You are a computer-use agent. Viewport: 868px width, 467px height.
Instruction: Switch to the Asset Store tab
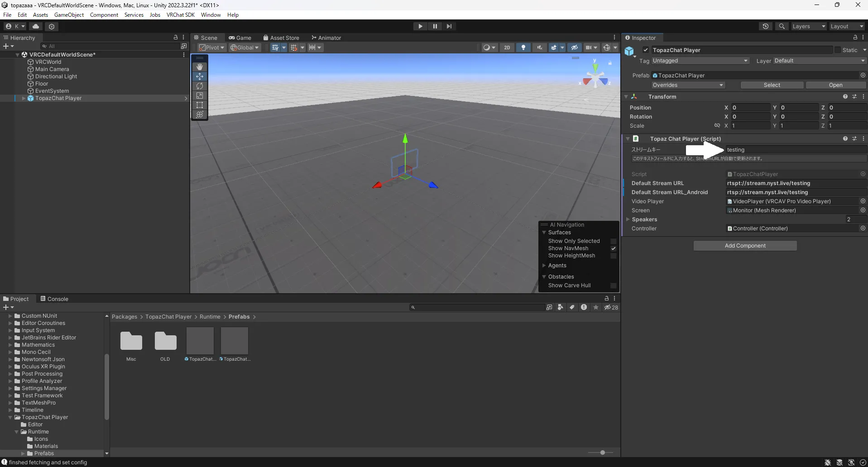[x=281, y=38]
